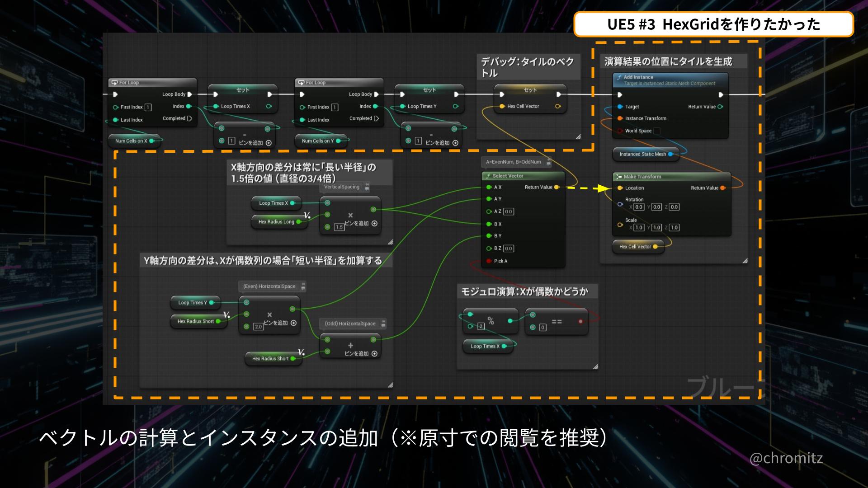868x488 pixels.
Task: Click the Loop Body exec output pin of first For Loop
Action: [190, 94]
